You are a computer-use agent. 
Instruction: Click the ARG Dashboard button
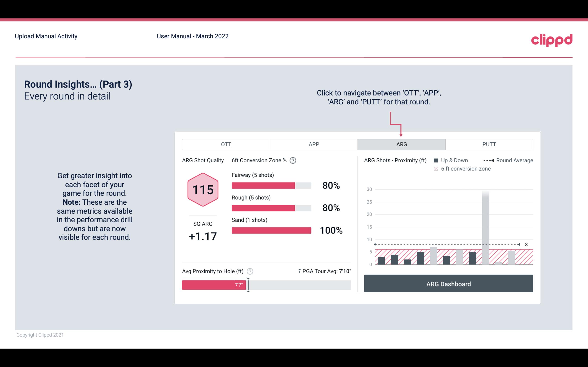[448, 284]
